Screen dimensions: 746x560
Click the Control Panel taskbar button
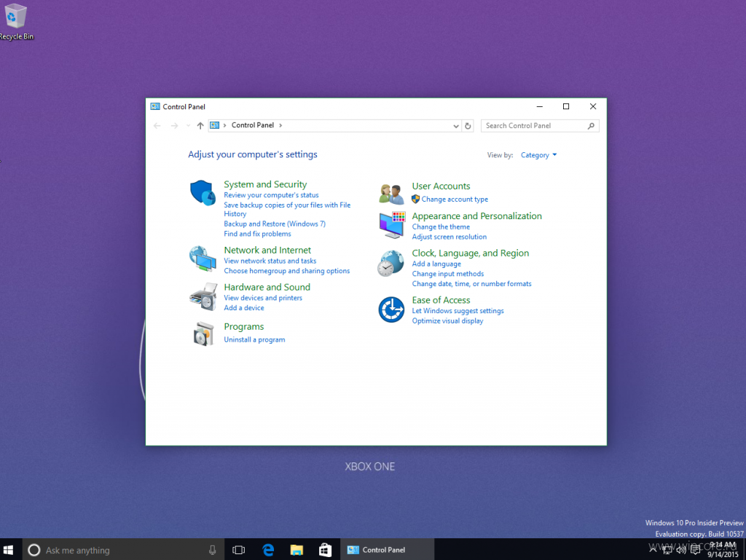point(388,550)
